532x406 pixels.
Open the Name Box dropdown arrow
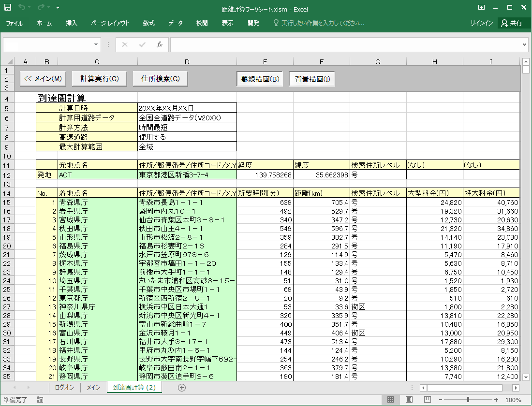(x=96, y=44)
